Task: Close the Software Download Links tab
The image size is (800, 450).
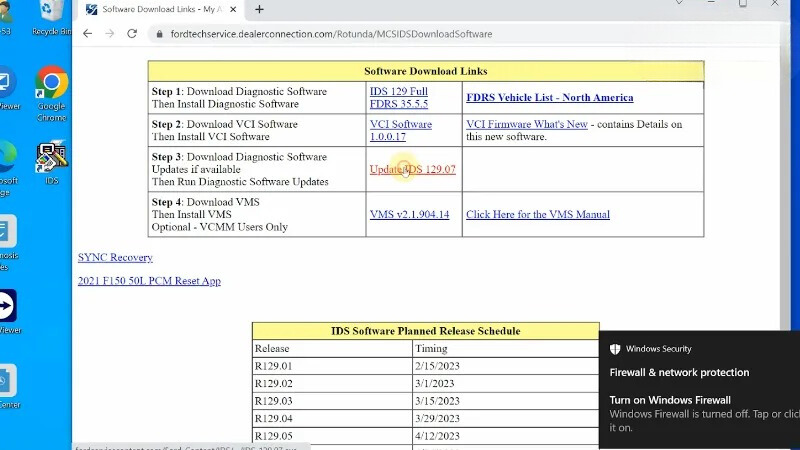Action: [233, 9]
